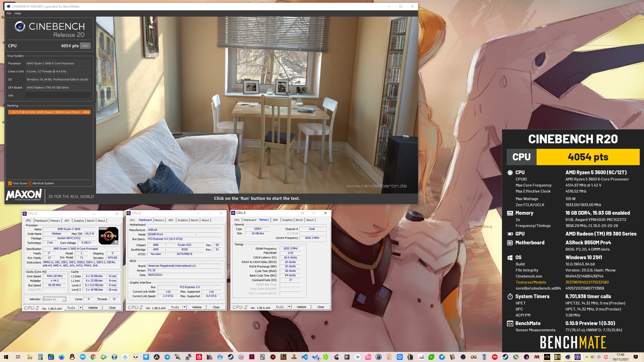Open NetEase Cloud Music taskbar icon

199,357
